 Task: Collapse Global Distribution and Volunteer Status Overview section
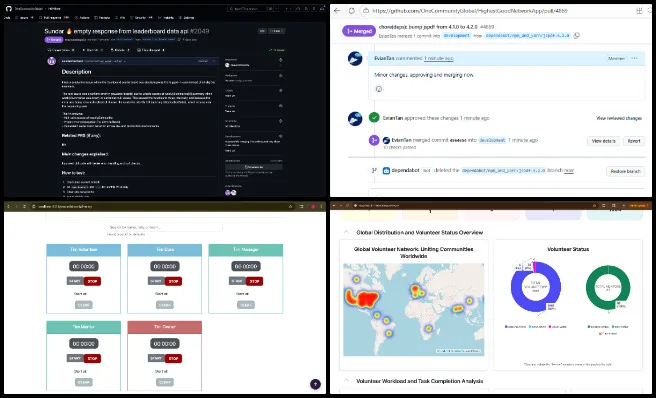pyautogui.click(x=346, y=232)
